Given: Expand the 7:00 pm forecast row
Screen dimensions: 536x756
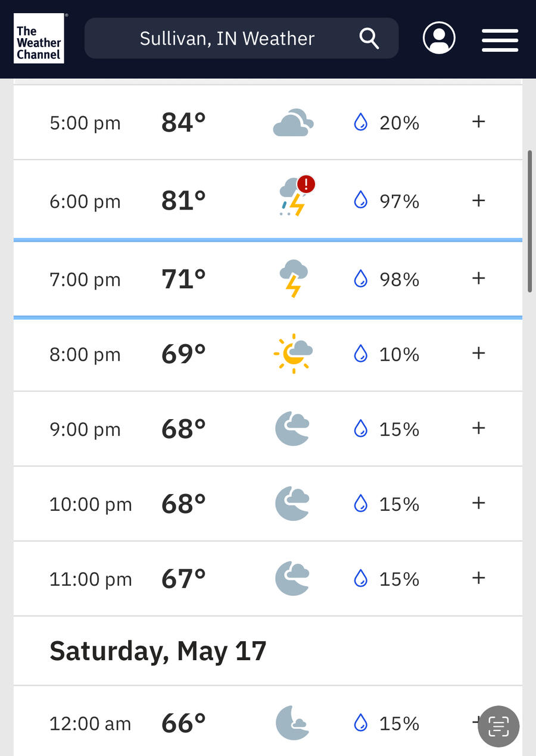Looking at the screenshot, I should (478, 279).
